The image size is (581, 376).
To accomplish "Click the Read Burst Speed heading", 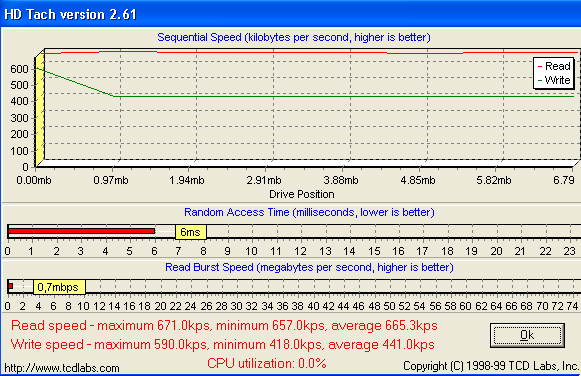I will (x=309, y=267).
